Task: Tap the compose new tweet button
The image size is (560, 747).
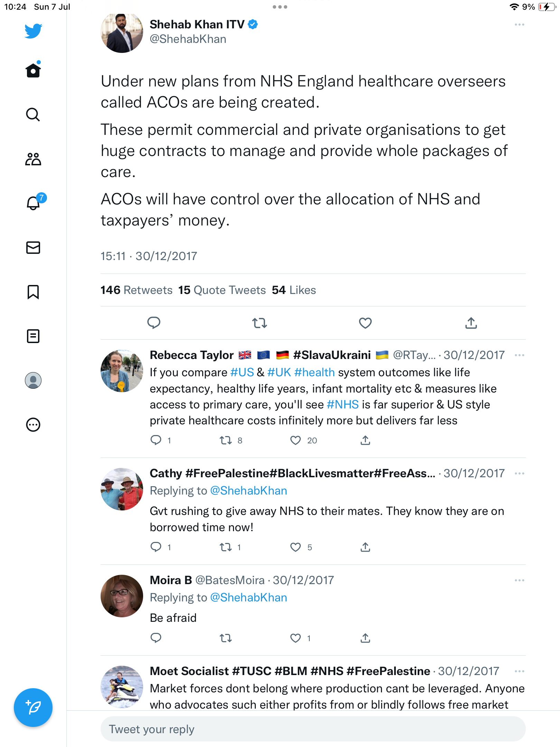Action: coord(33,708)
